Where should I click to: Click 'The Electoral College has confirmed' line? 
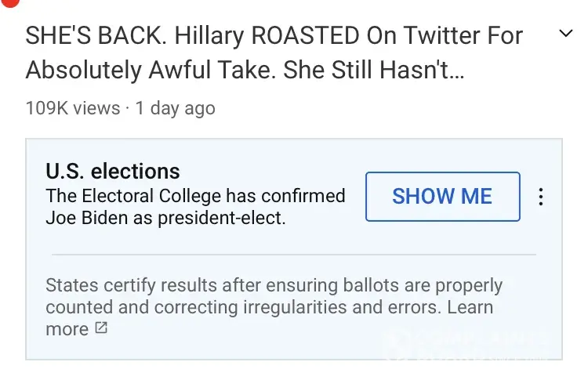pos(195,195)
